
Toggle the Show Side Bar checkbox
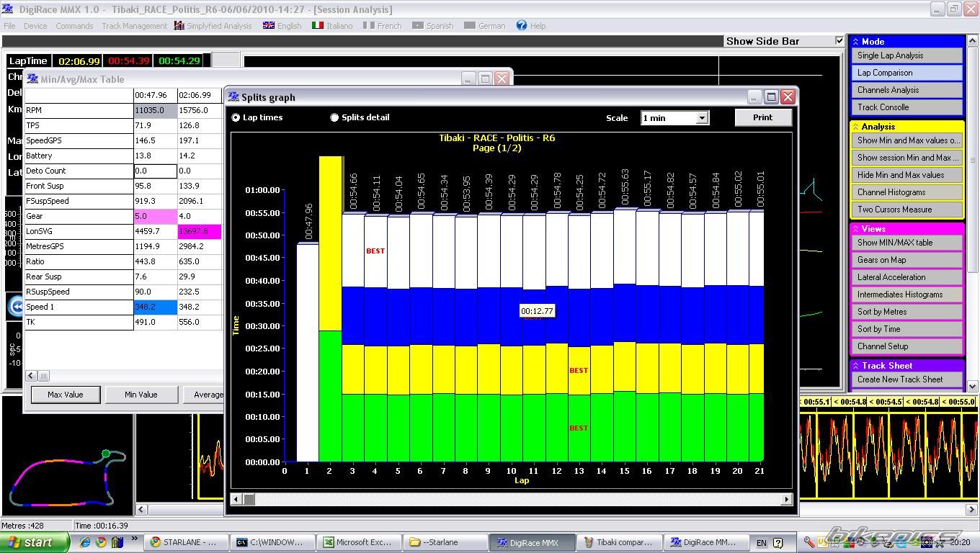pyautogui.click(x=839, y=41)
